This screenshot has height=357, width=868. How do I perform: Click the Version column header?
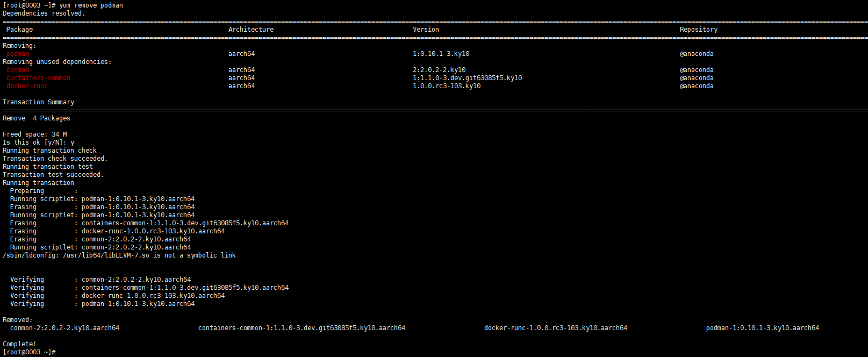(426, 30)
